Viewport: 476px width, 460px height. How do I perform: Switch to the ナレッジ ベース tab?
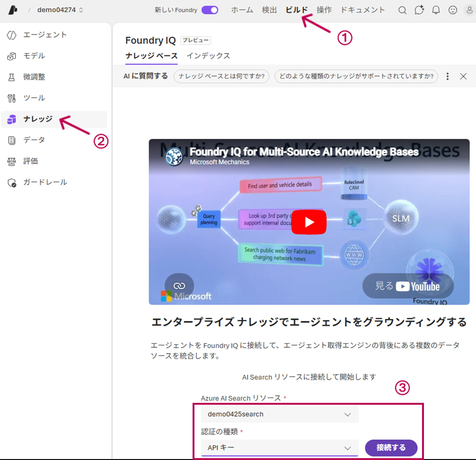coord(151,56)
